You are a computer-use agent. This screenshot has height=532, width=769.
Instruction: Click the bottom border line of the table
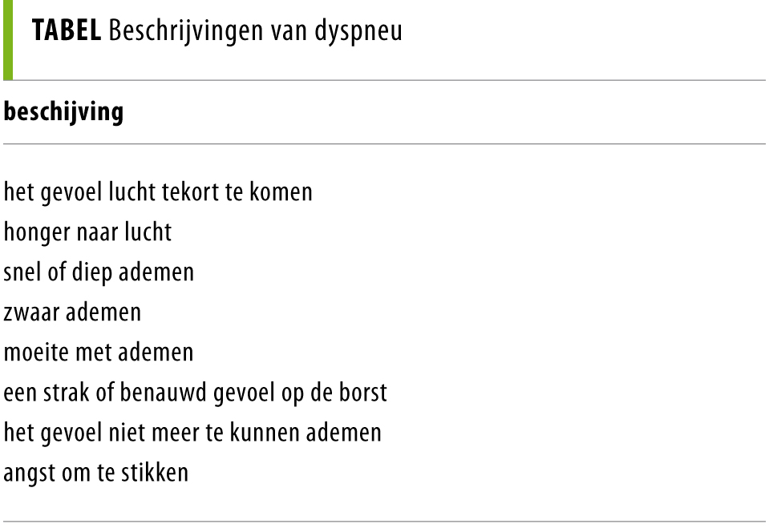click(385, 522)
